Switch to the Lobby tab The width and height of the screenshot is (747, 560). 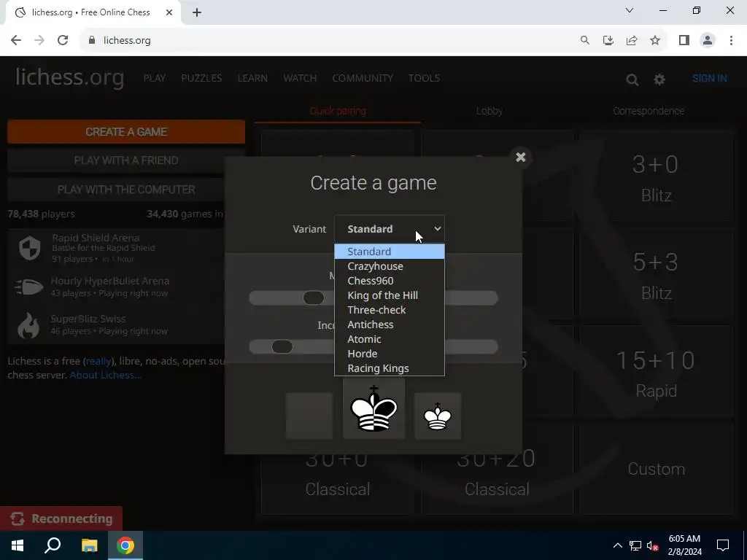489,111
